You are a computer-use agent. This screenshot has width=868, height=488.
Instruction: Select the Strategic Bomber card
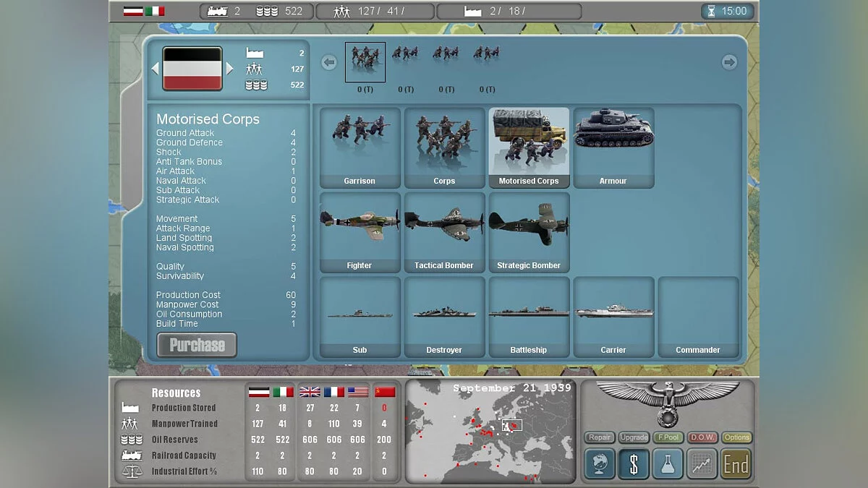[x=529, y=233]
